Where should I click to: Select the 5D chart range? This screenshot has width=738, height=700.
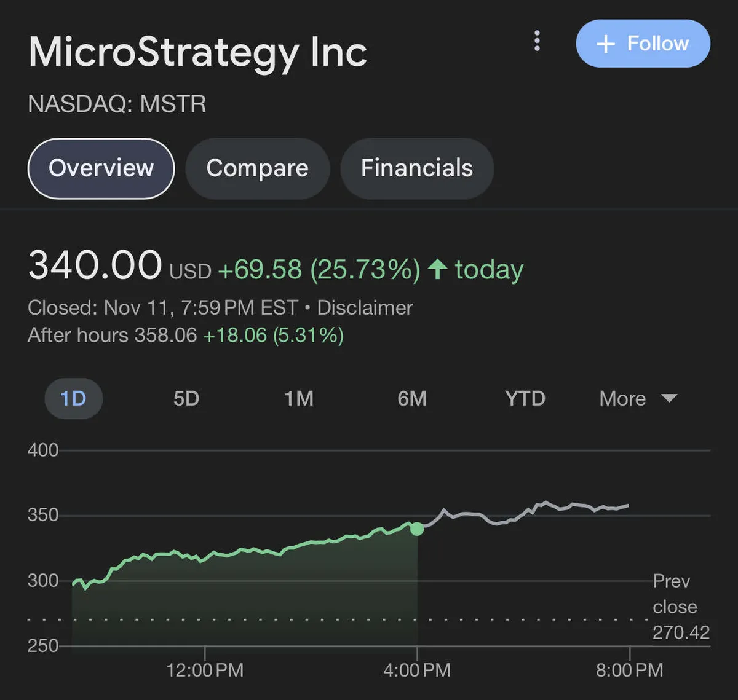tap(186, 398)
